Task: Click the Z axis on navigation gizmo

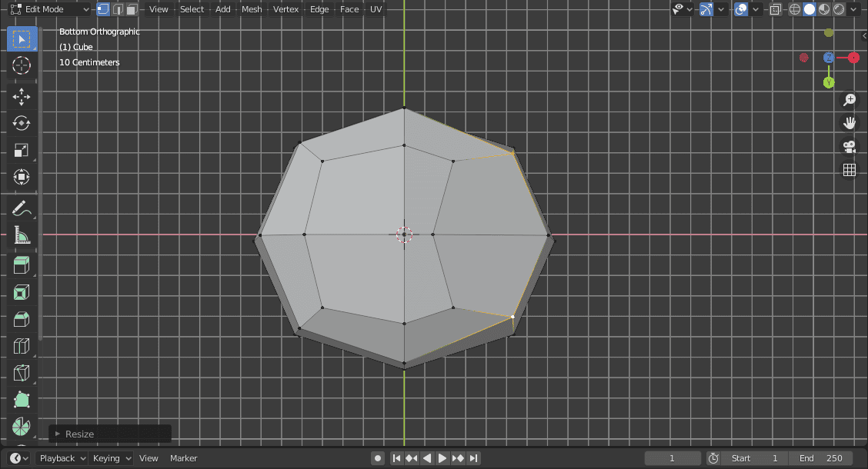Action: point(828,58)
